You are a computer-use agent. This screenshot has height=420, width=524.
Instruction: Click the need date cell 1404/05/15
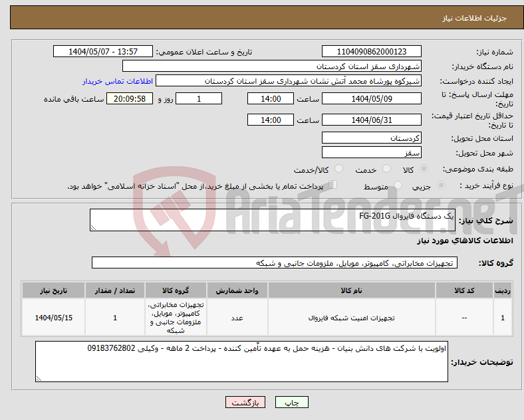[x=53, y=318]
